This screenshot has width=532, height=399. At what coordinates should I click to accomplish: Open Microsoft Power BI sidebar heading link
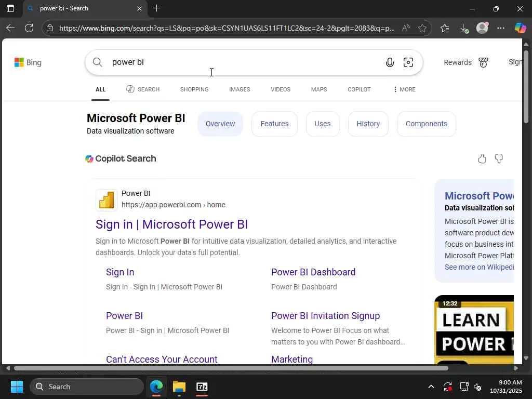coord(479,196)
